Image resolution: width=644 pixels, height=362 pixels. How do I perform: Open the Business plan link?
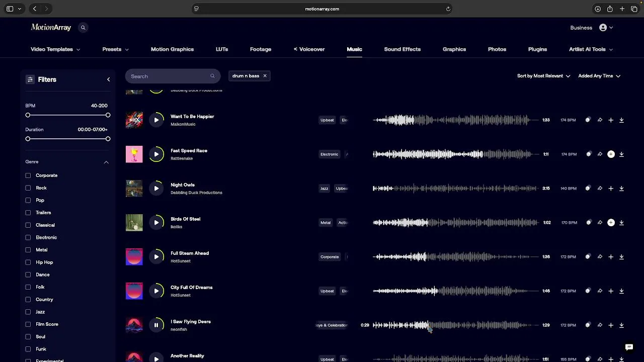coord(581,28)
